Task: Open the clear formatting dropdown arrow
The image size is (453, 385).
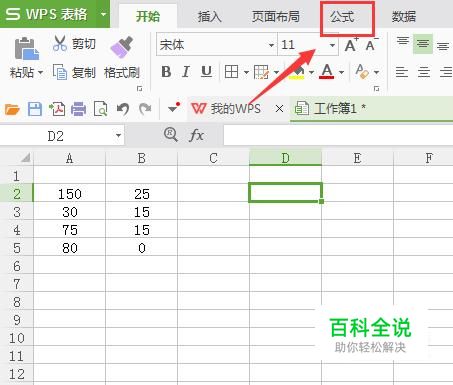Action: point(376,72)
